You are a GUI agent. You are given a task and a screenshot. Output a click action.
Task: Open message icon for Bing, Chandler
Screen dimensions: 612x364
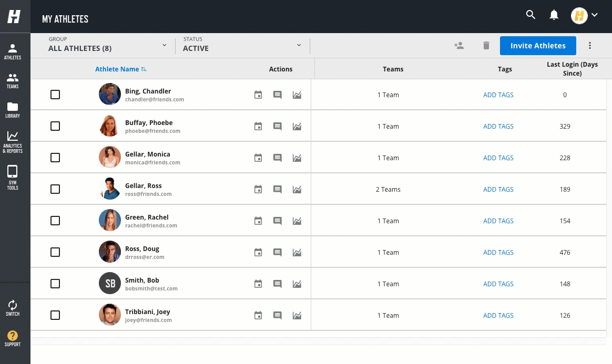(278, 95)
